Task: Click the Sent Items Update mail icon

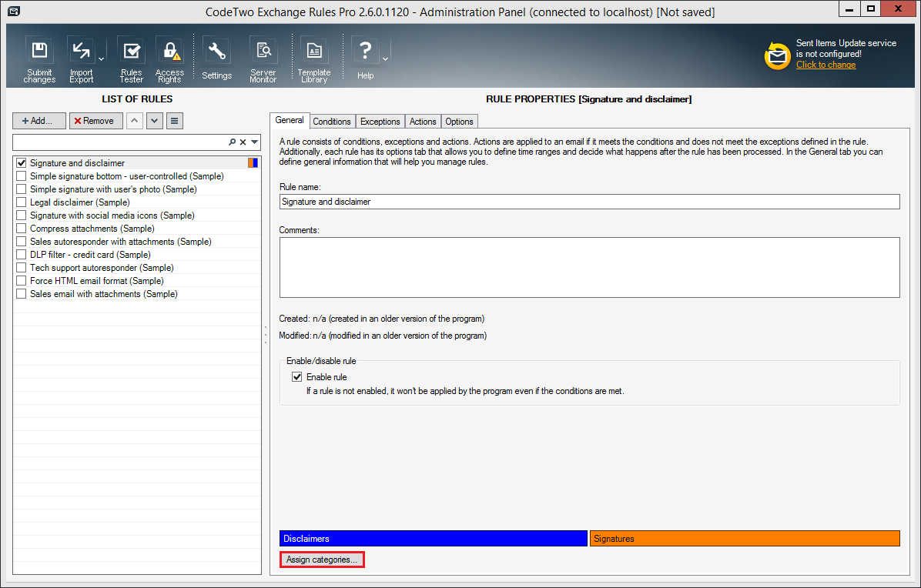Action: [777, 55]
